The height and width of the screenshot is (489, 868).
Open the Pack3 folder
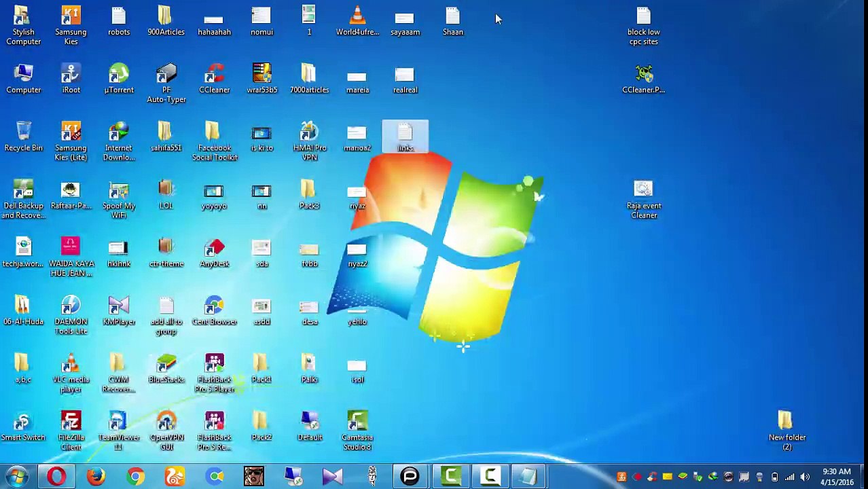pos(309,194)
